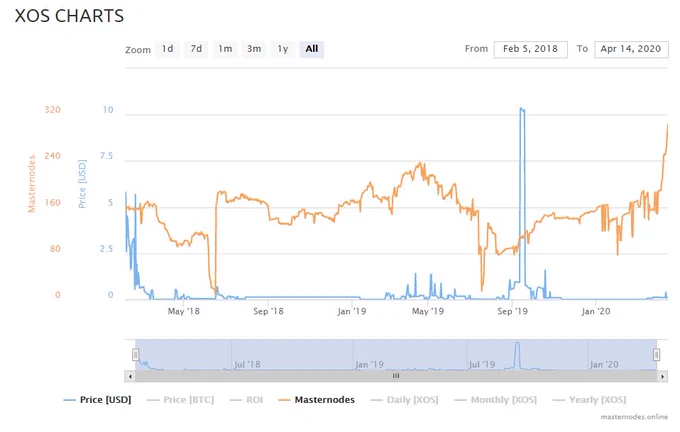Select the 7d zoom range
Screen dimensions: 680x432
pyautogui.click(x=196, y=49)
